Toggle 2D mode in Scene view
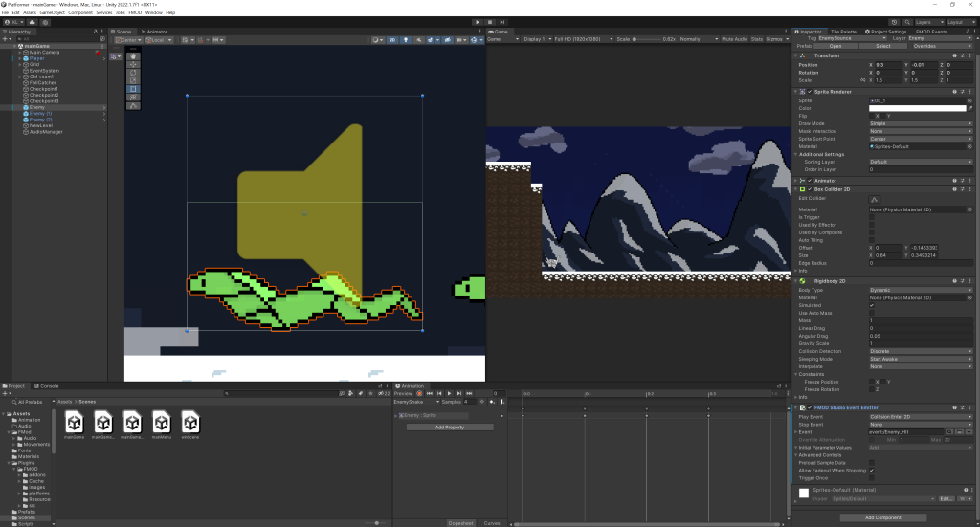Viewport: 980px width, 527px height. [393, 40]
